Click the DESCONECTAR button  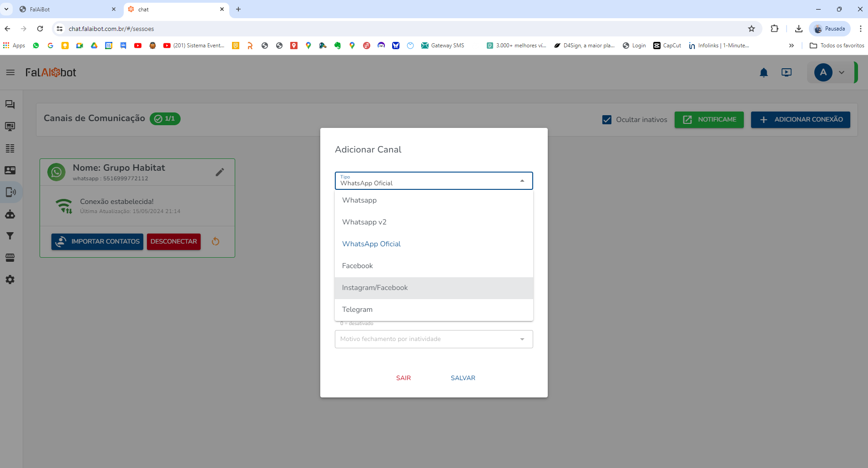pyautogui.click(x=174, y=242)
